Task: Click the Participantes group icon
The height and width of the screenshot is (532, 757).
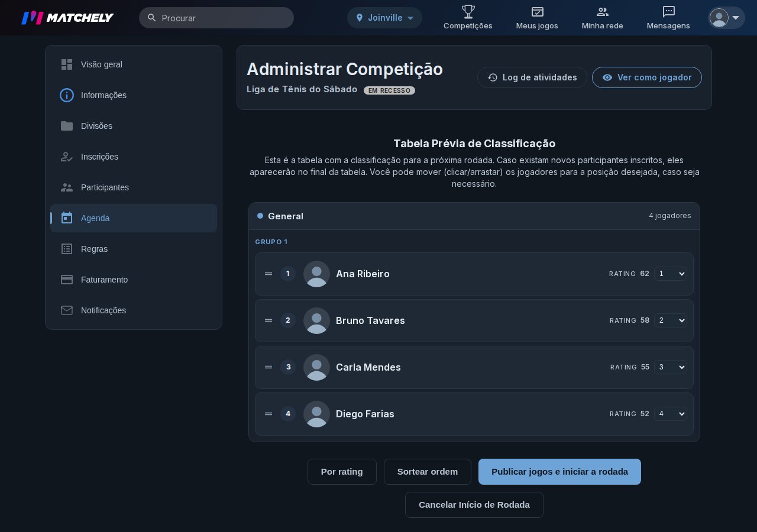Action: point(67,187)
